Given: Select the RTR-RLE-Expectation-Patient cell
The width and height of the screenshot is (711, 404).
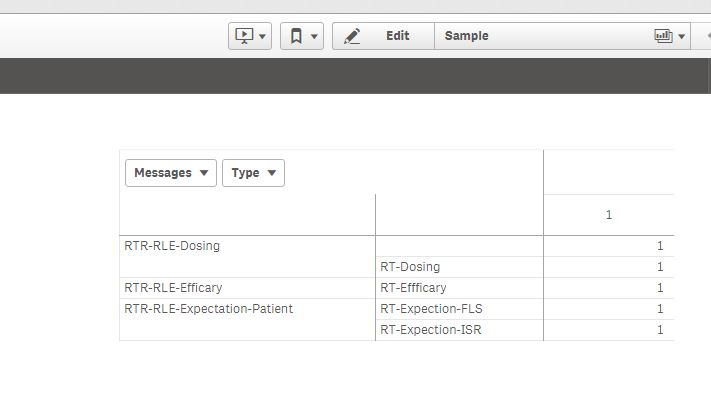Looking at the screenshot, I should (208, 309).
